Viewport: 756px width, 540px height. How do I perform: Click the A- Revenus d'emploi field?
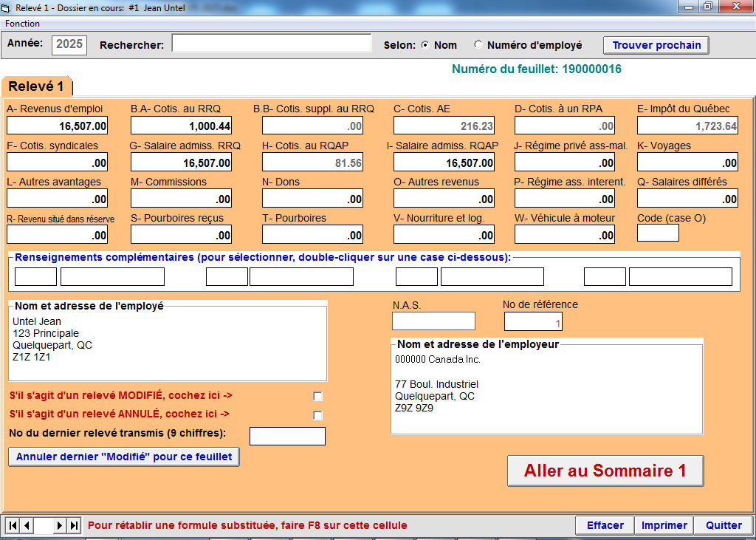[58, 126]
